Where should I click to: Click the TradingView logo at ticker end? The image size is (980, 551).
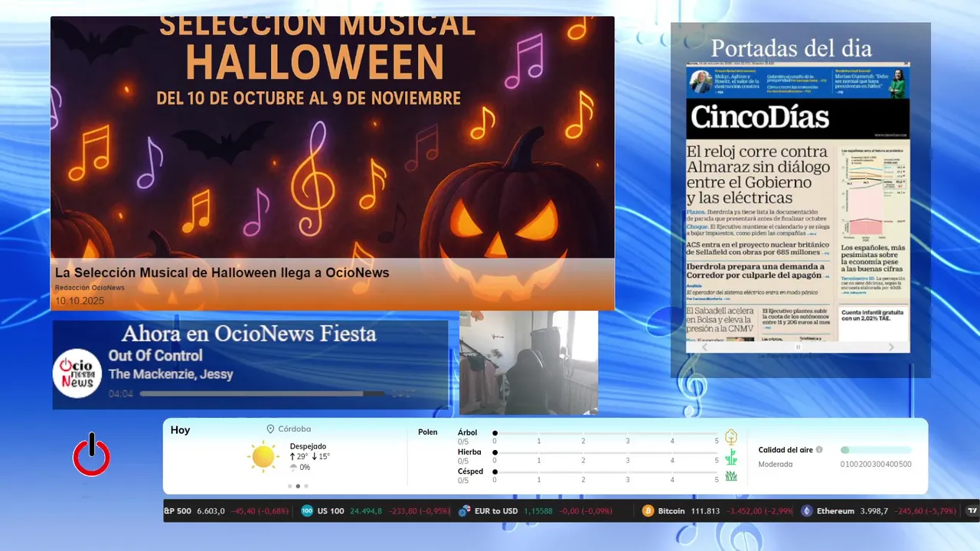(972, 511)
